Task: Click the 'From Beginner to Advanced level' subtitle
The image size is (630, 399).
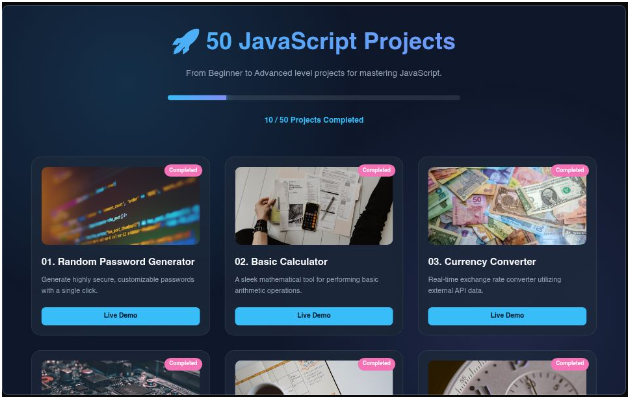Action: pyautogui.click(x=314, y=74)
